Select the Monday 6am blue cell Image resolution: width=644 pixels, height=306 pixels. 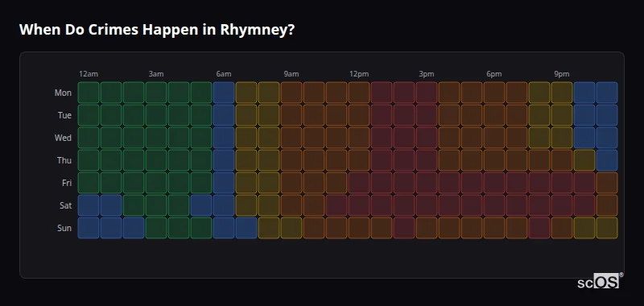pyautogui.click(x=224, y=93)
